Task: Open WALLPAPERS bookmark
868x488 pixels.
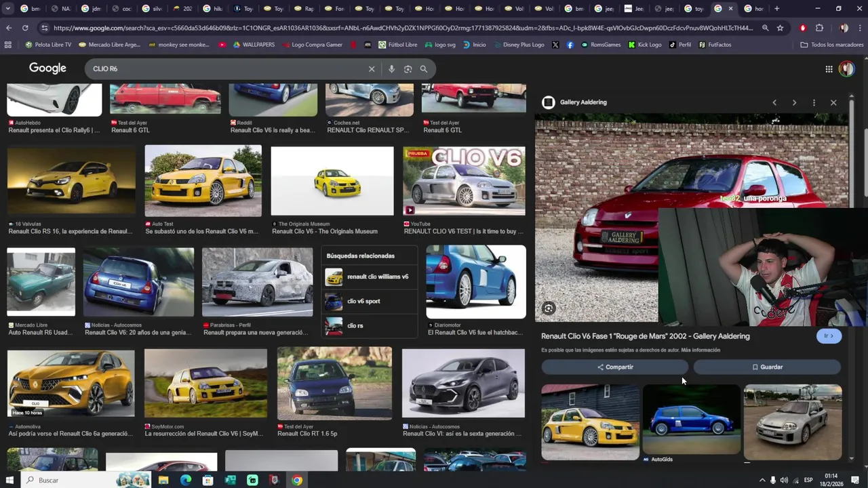Action: tap(254, 45)
